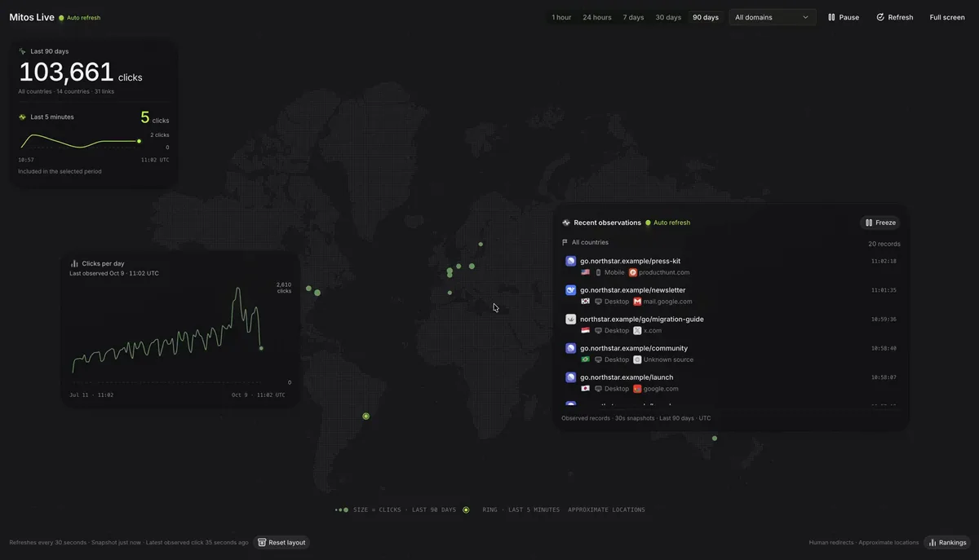Enter Full screen mode
Image resolution: width=979 pixels, height=560 pixels.
(x=947, y=17)
